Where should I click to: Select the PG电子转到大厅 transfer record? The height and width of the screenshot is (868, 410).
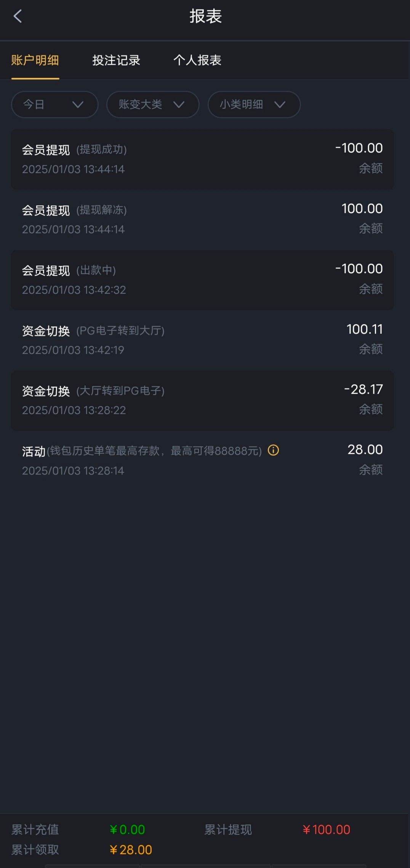[x=202, y=340]
